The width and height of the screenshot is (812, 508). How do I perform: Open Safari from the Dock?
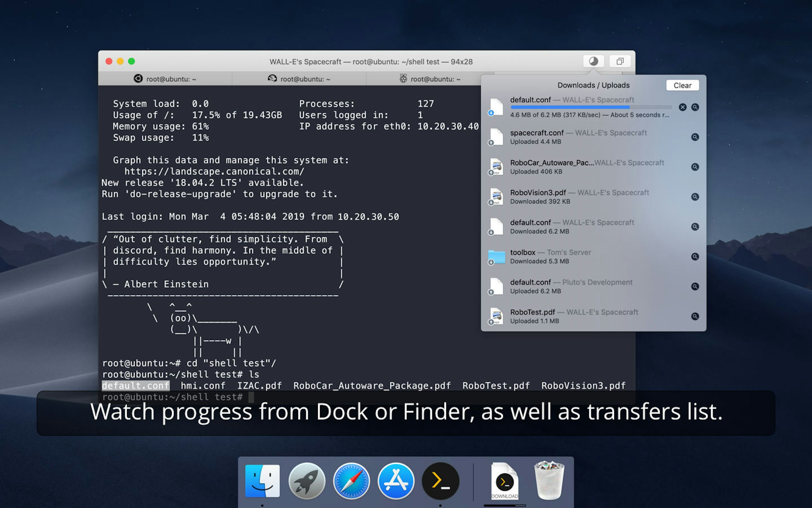coord(352,481)
